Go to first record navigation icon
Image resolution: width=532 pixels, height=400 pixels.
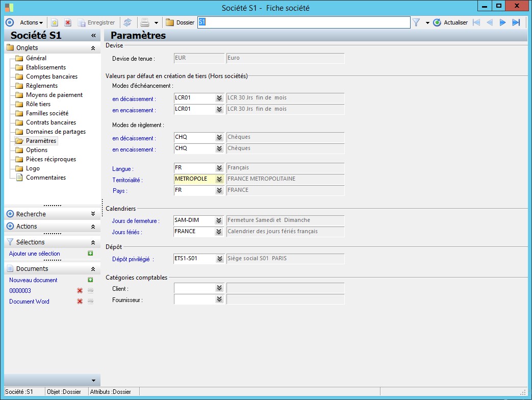pyautogui.click(x=476, y=22)
